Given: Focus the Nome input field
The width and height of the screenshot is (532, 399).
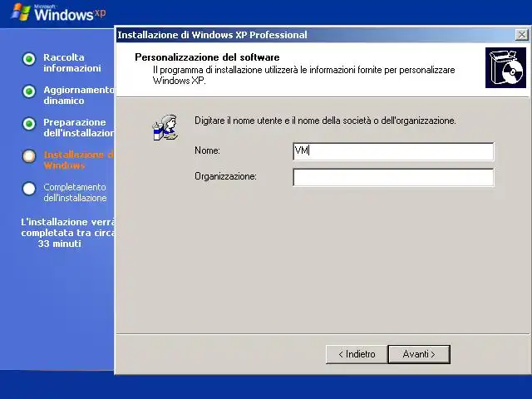Looking at the screenshot, I should (x=393, y=151).
